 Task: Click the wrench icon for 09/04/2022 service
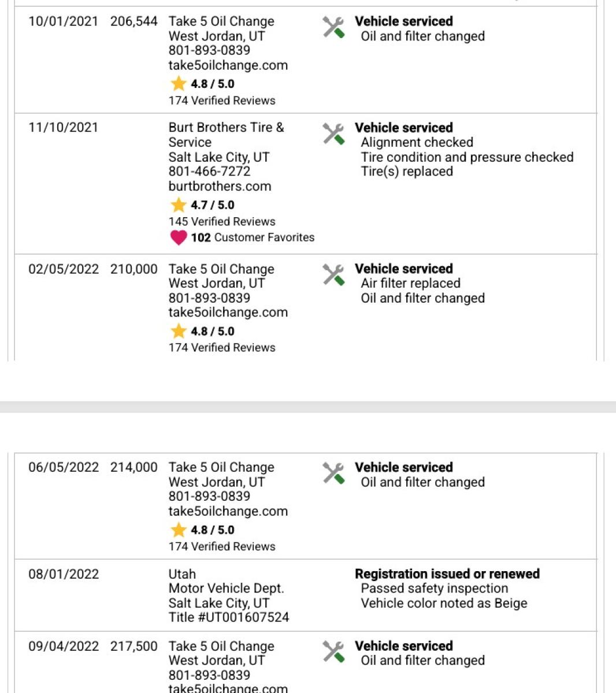pyautogui.click(x=333, y=652)
